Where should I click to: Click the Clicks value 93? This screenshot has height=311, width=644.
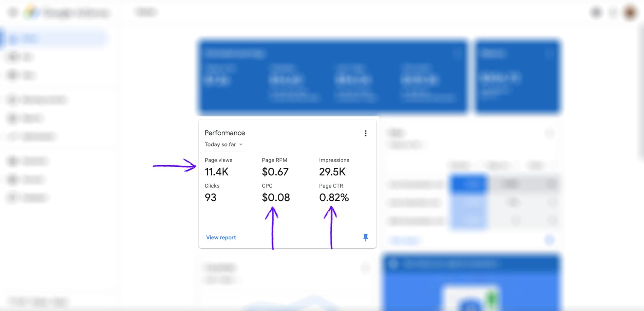211,198
